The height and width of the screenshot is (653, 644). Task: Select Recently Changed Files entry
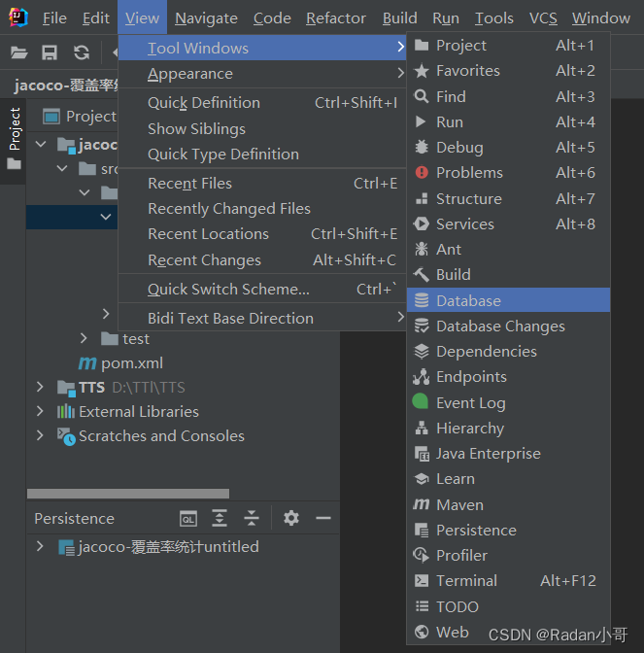click(262, 208)
